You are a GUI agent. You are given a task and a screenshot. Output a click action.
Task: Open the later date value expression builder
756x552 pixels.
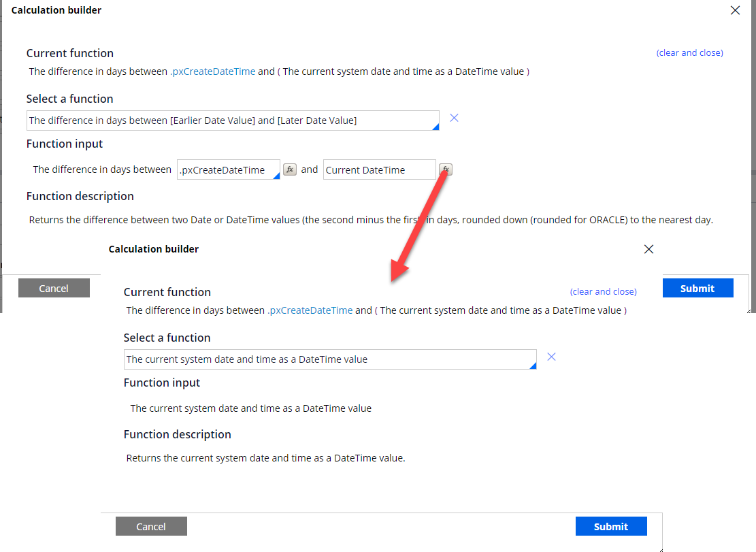pos(445,169)
